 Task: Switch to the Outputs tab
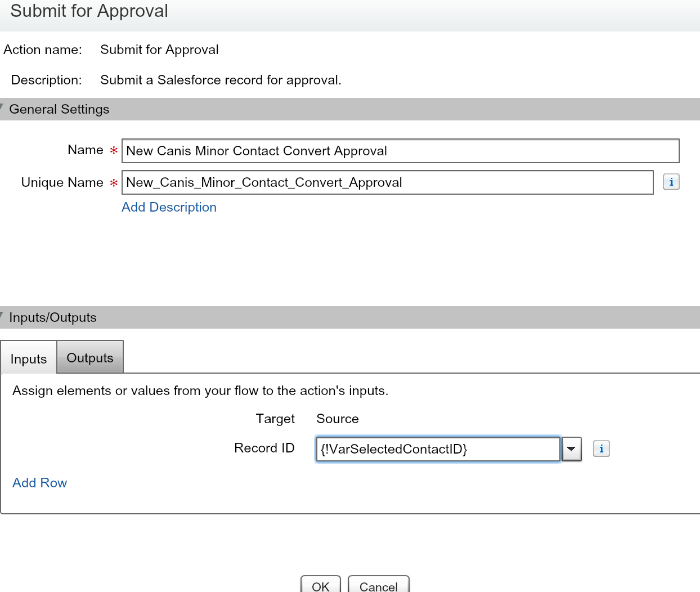(x=90, y=358)
